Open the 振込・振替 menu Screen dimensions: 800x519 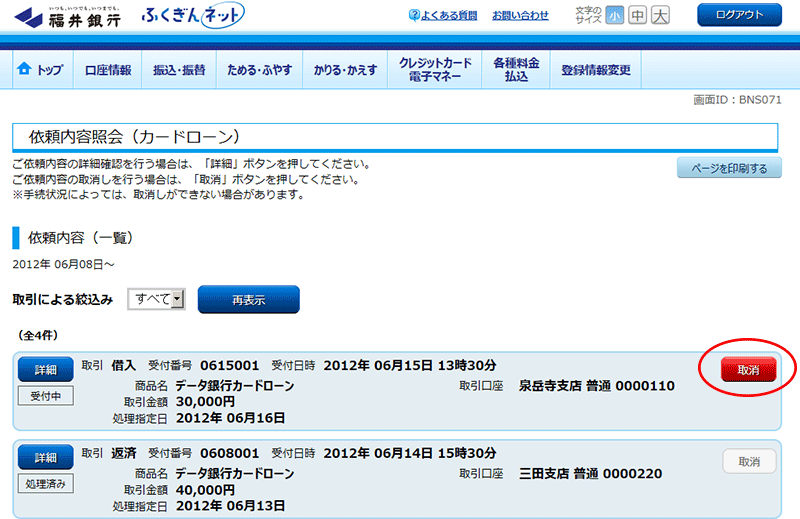(x=179, y=70)
